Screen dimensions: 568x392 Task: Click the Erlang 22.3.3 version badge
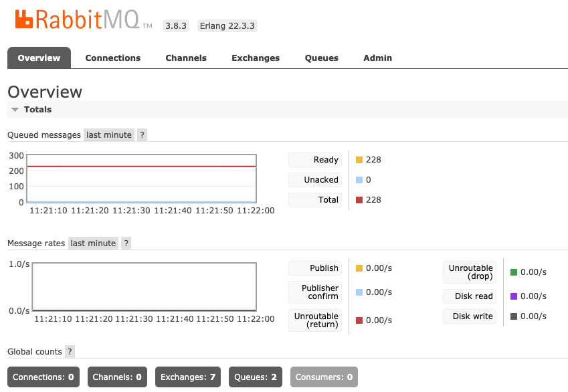point(227,25)
